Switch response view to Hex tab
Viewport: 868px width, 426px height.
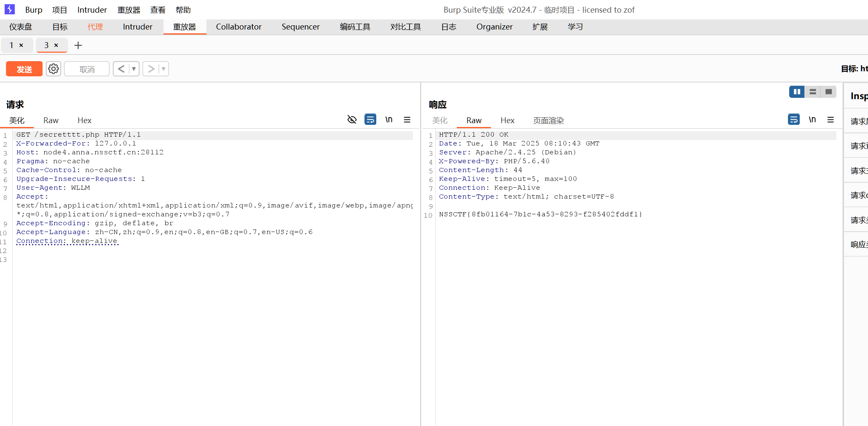click(x=507, y=121)
